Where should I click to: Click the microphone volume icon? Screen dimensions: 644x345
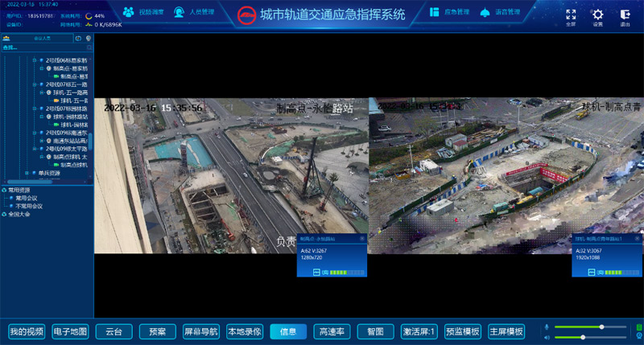tap(547, 327)
